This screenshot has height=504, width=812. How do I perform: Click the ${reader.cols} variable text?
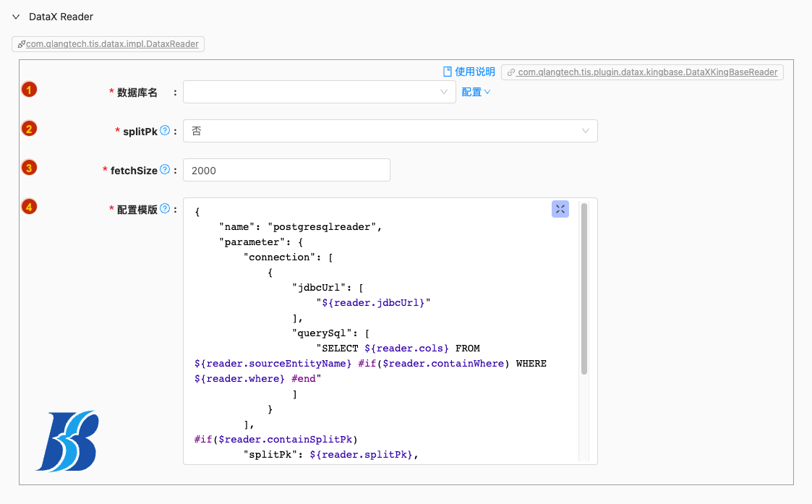(406, 348)
